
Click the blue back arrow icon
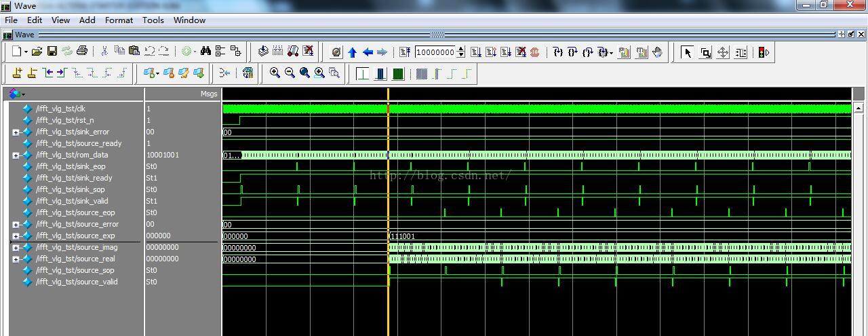tap(368, 52)
